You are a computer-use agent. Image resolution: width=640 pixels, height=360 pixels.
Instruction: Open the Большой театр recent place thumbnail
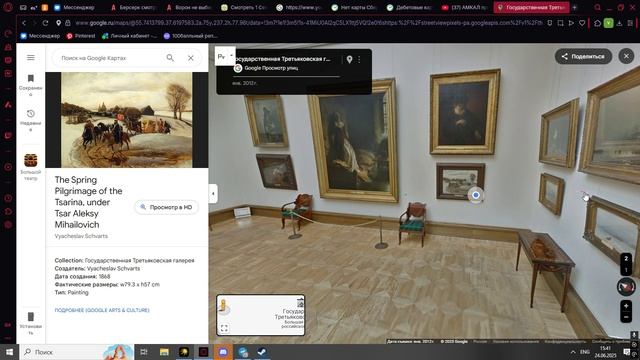31,160
